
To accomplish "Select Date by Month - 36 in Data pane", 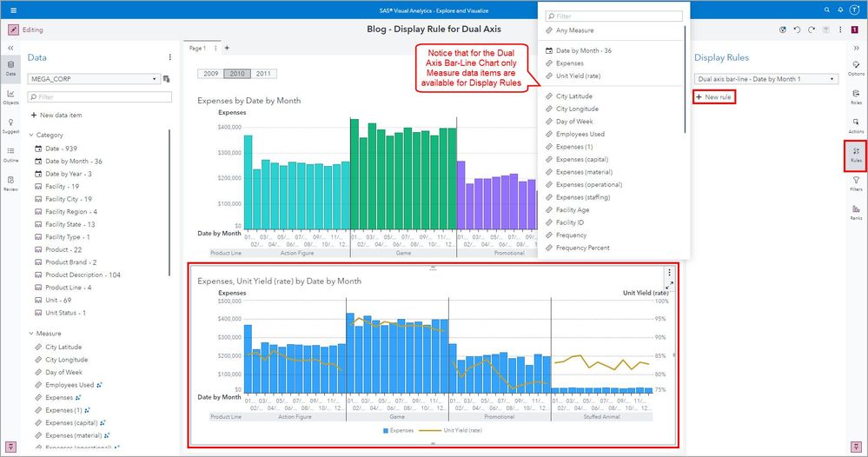I will click(x=69, y=161).
